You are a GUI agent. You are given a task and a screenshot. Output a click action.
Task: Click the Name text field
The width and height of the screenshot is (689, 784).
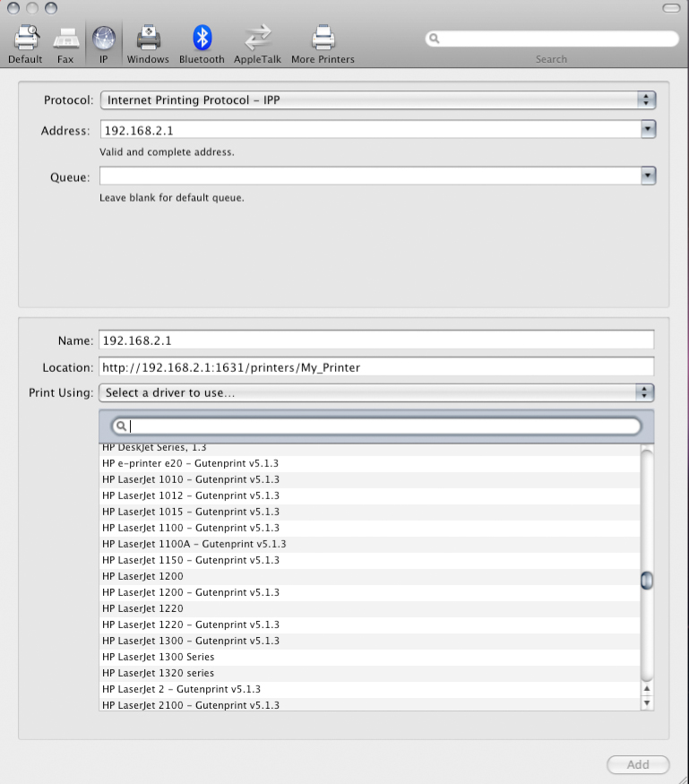click(376, 340)
